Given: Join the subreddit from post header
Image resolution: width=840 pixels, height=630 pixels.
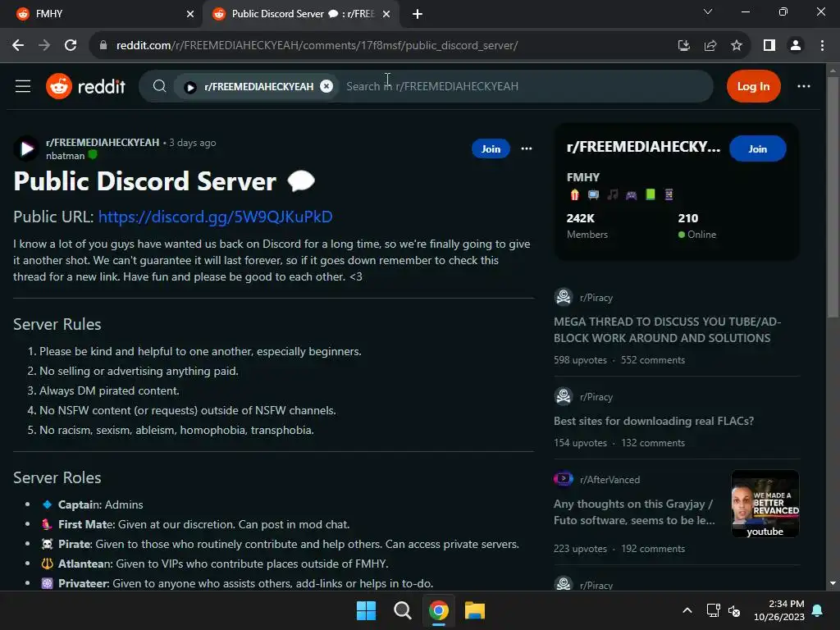Looking at the screenshot, I should tap(491, 149).
